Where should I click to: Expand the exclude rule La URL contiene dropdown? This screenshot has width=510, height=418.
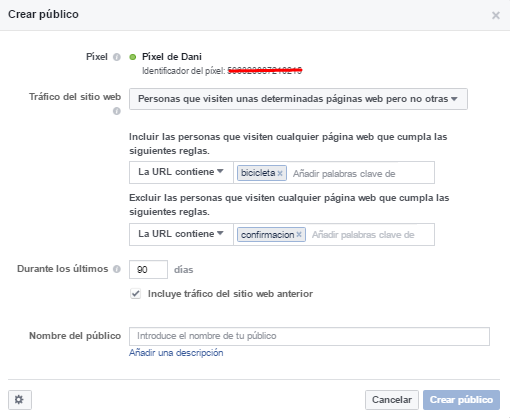(x=181, y=234)
